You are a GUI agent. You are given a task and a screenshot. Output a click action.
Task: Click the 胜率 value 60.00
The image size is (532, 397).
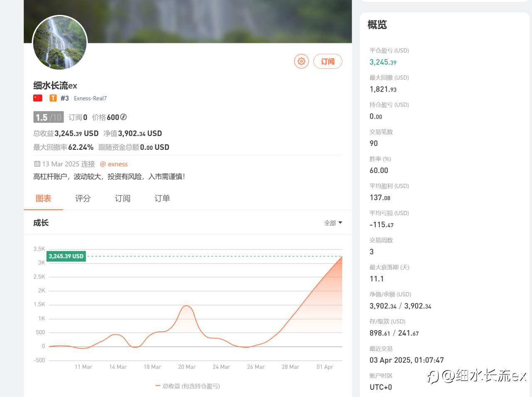(x=379, y=170)
